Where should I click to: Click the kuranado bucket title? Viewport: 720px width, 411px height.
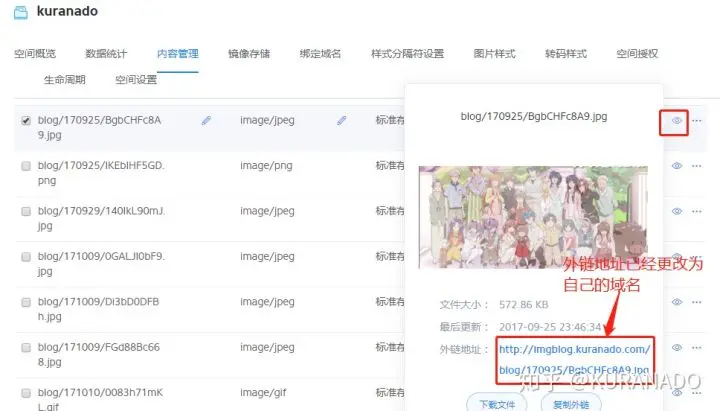click(x=67, y=11)
